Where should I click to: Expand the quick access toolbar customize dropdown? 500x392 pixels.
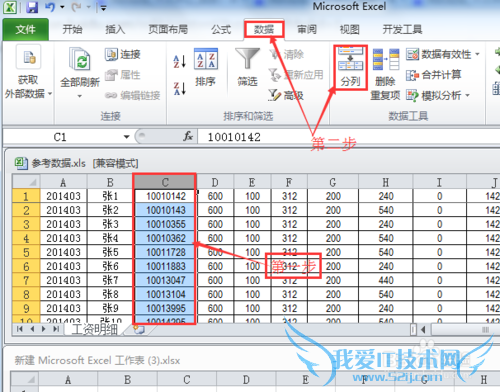[x=103, y=8]
